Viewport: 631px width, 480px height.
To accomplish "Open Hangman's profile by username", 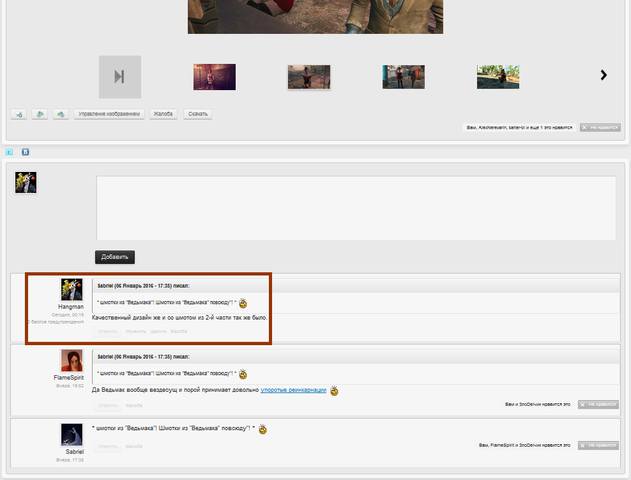I will [71, 307].
